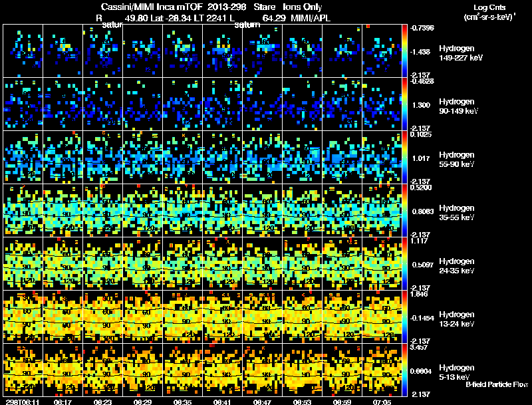Open the 90-149 keV panel at 06:23
Image resolution: width=532 pixels, height=405 pixels.
coord(102,104)
